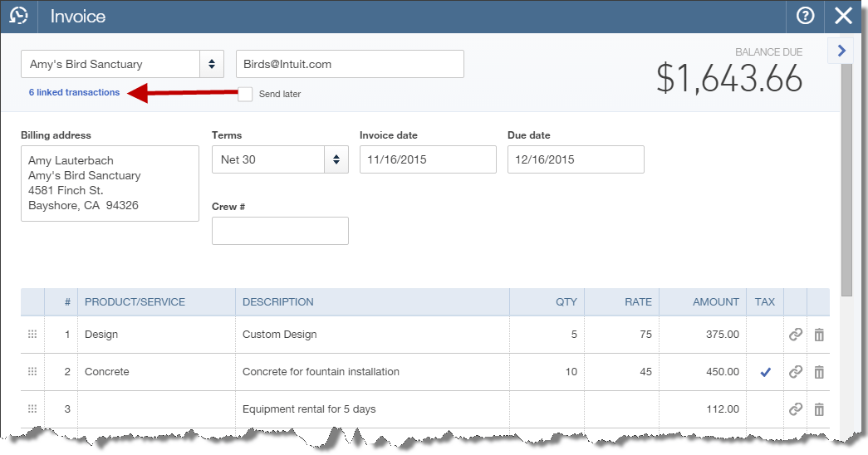Screen dimensions: 868x455
Task: Select the Design product cell
Action: 157,335
